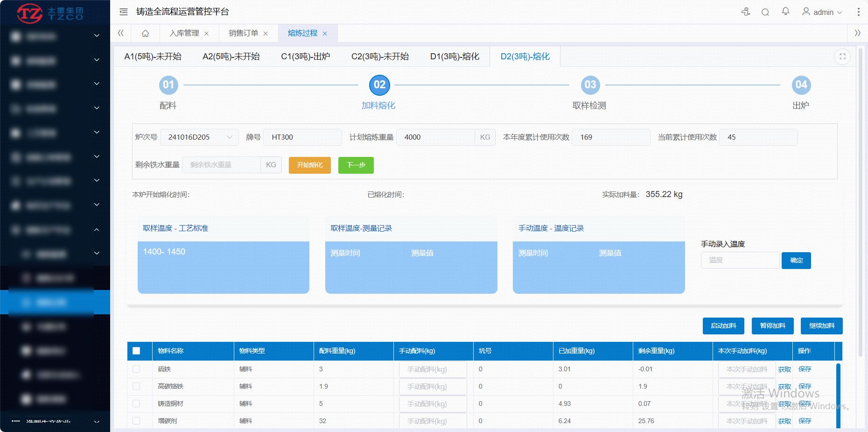868x432 pixels.
Task: Click the 手动录入温度 input field
Action: [740, 260]
